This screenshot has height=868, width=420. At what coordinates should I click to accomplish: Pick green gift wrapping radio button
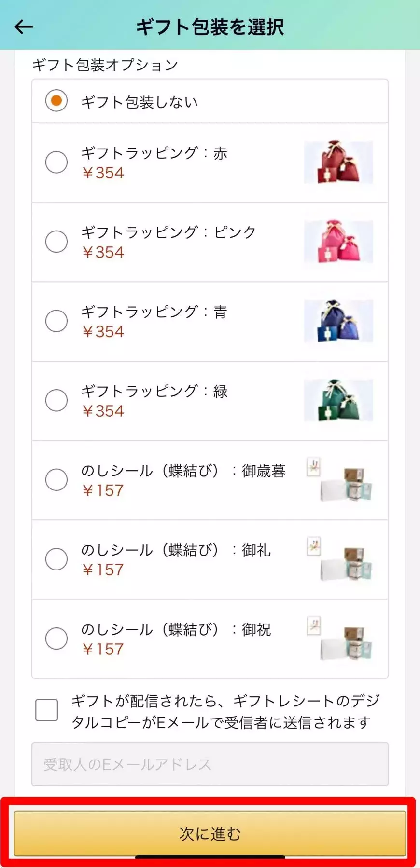56,400
